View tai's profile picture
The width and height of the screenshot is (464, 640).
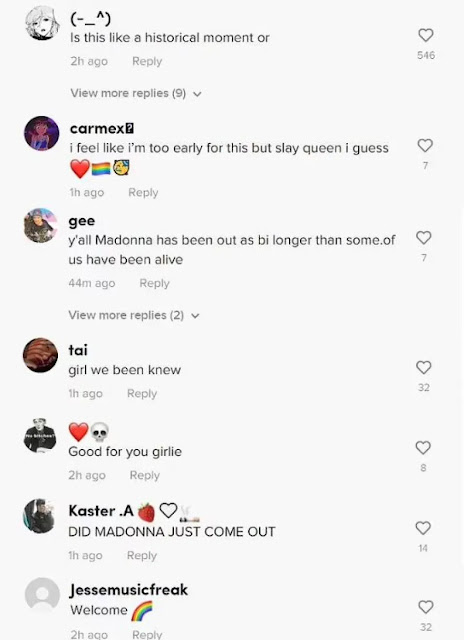[x=40, y=355]
